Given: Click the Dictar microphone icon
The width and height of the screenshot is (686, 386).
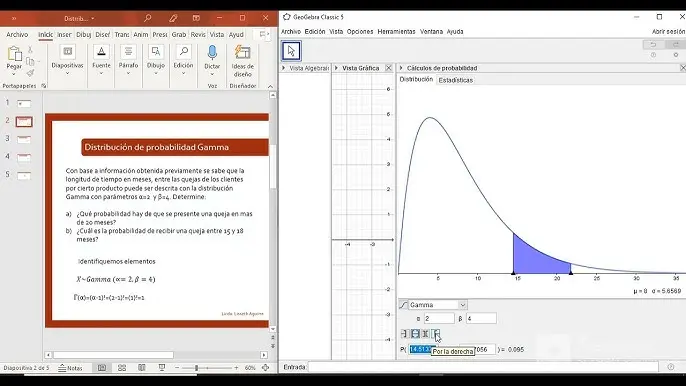Looking at the screenshot, I should 212,53.
